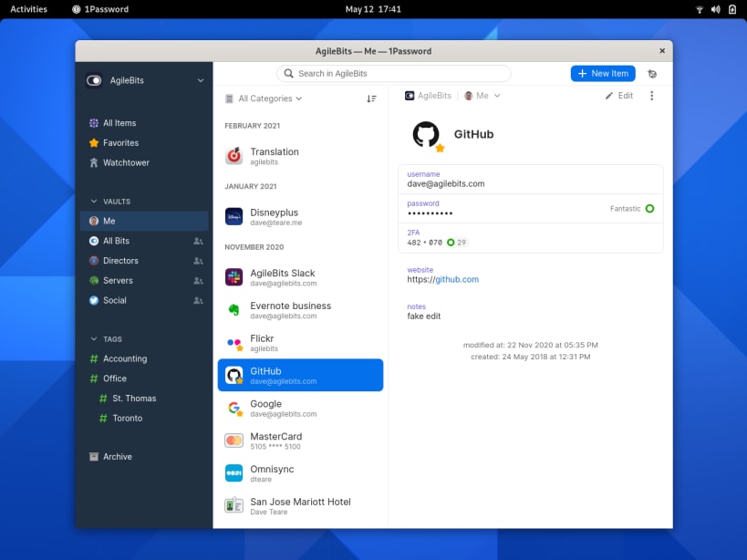Click the Translation app icon

coord(233,156)
